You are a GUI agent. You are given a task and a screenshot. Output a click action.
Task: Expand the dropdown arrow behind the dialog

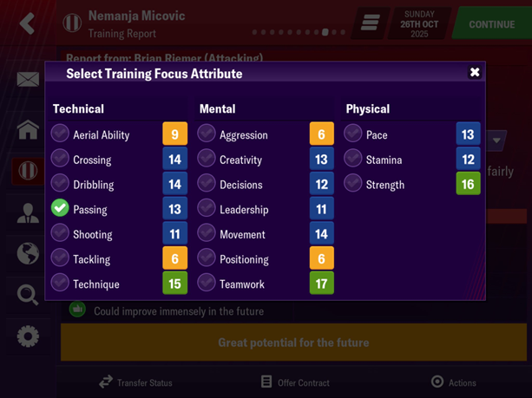tap(496, 140)
